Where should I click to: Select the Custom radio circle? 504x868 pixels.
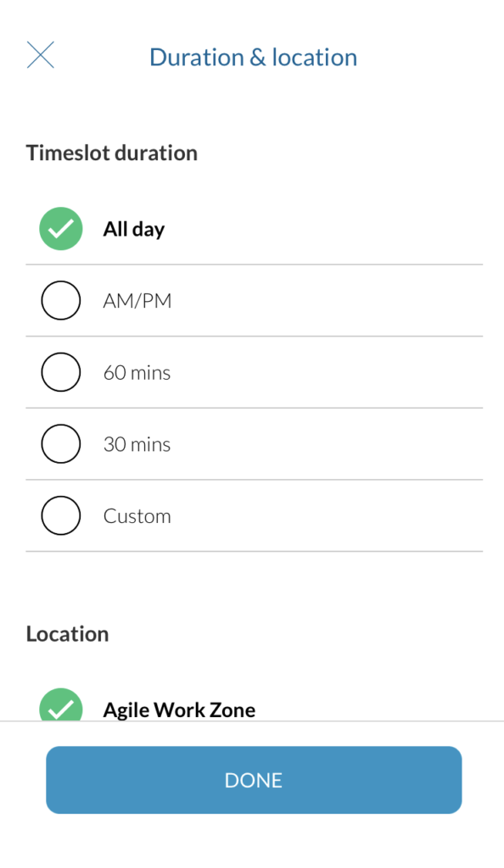point(61,515)
